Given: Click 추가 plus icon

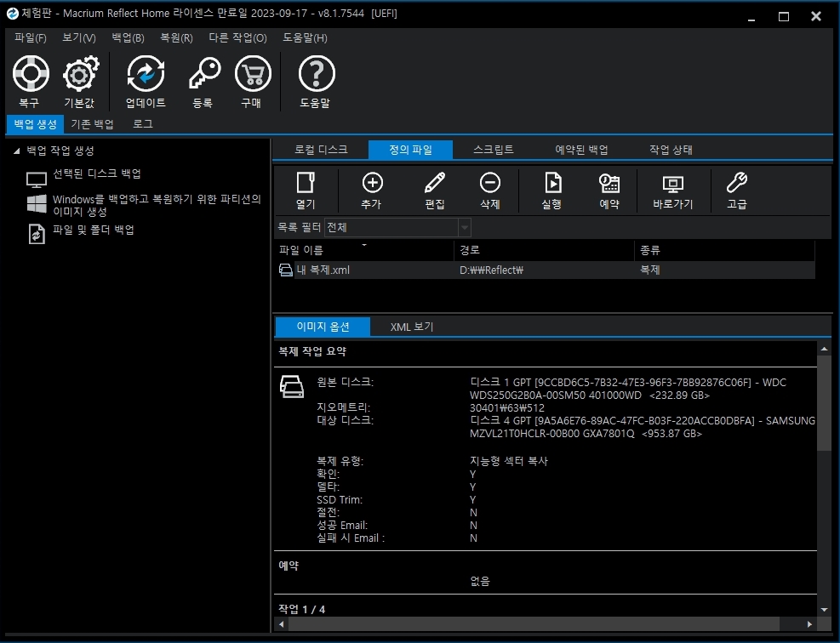Looking at the screenshot, I should pyautogui.click(x=372, y=183).
